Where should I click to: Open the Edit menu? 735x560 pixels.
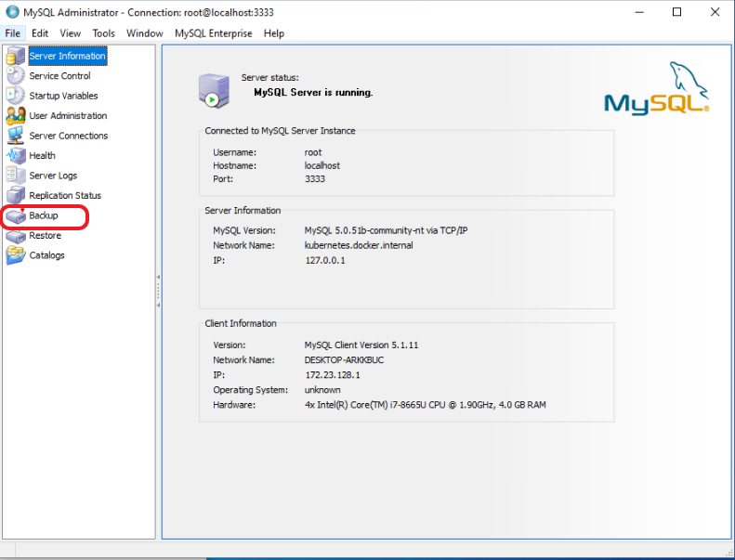click(x=40, y=33)
